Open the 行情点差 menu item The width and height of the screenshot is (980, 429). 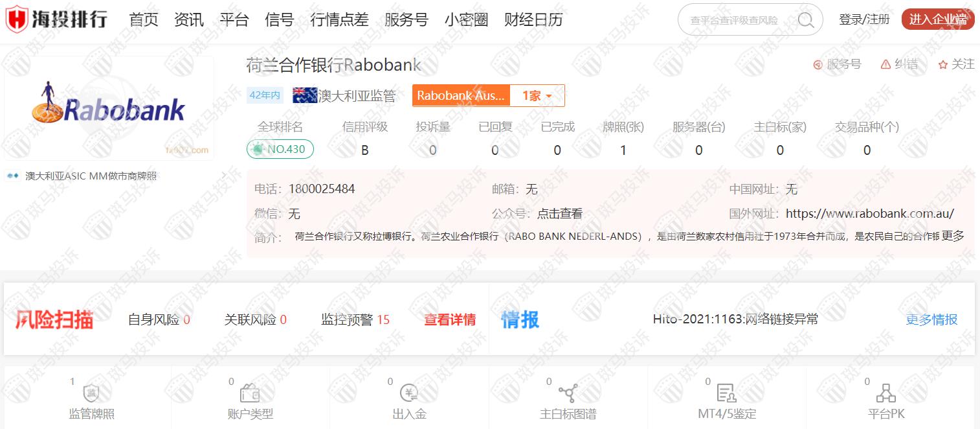(339, 19)
